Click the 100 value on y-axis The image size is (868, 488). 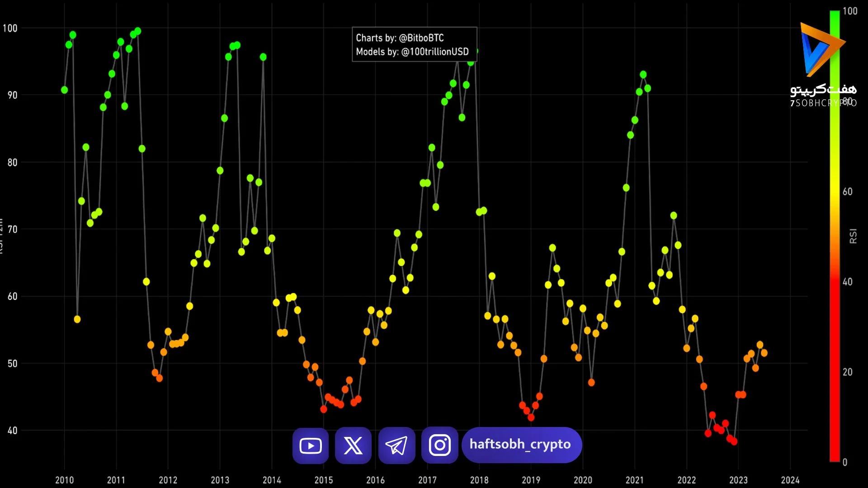[x=10, y=28]
